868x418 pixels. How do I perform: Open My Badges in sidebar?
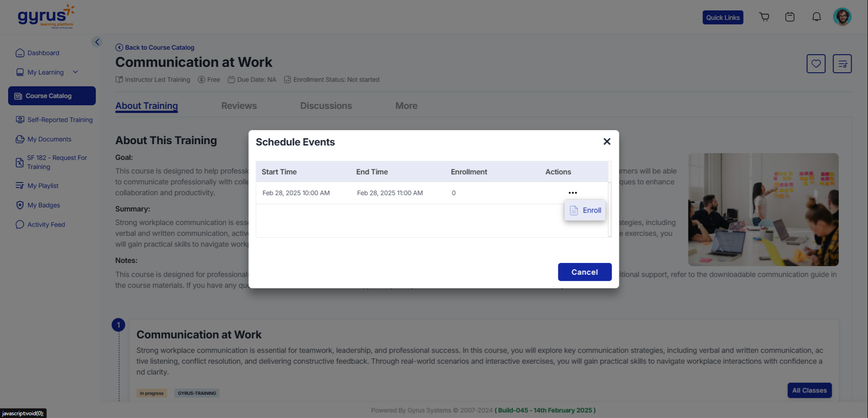(43, 205)
